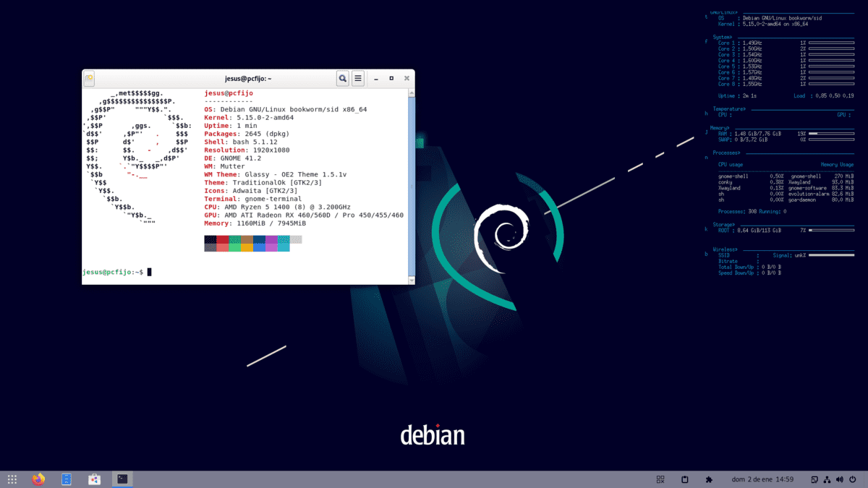Click the DE: GNOME 41.2 line
This screenshot has height=488, width=868.
coord(233,158)
